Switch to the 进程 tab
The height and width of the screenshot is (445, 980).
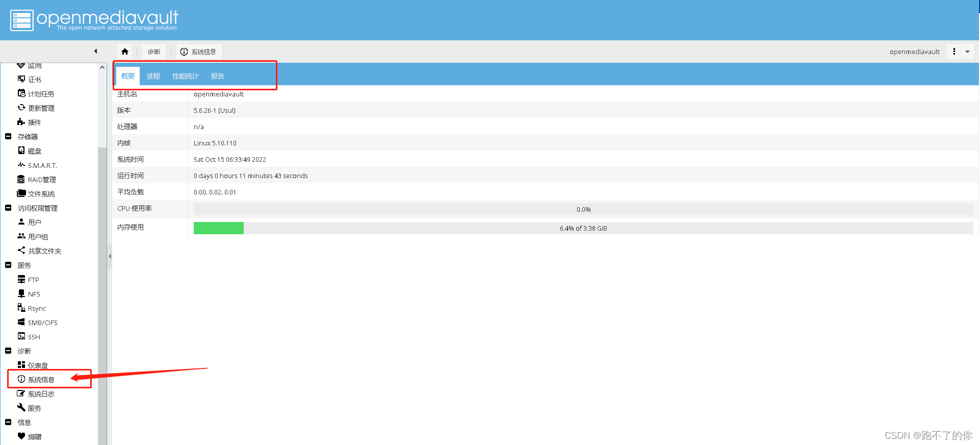click(x=153, y=76)
